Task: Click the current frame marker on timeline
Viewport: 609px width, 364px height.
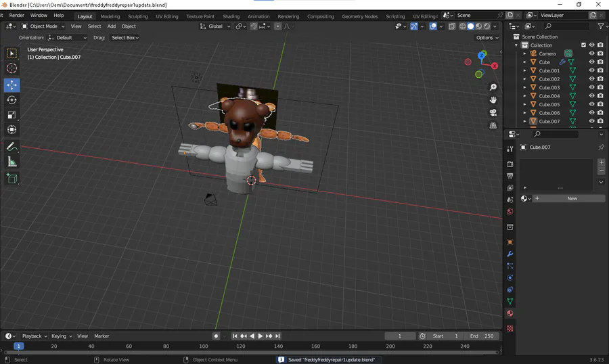Action: point(18,346)
